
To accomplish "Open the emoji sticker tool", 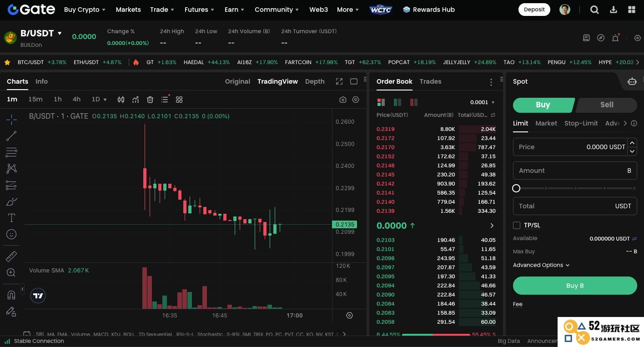I will tap(11, 234).
